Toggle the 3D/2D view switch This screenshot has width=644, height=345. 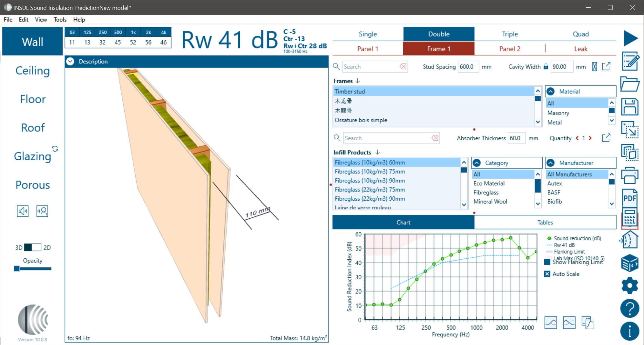pos(32,247)
